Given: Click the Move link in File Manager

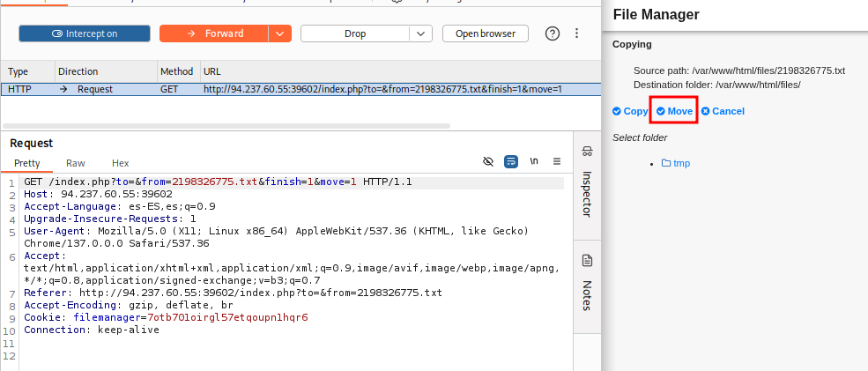Looking at the screenshot, I should [x=675, y=111].
